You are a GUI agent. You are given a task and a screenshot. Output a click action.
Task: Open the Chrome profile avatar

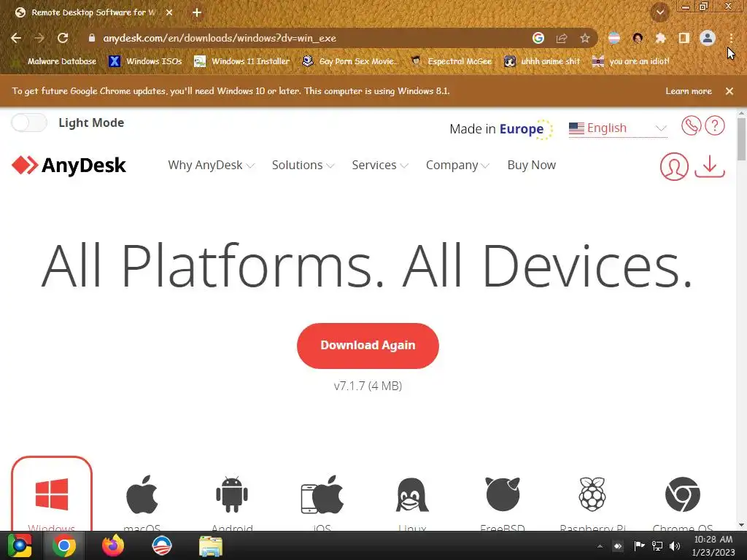[x=708, y=38]
